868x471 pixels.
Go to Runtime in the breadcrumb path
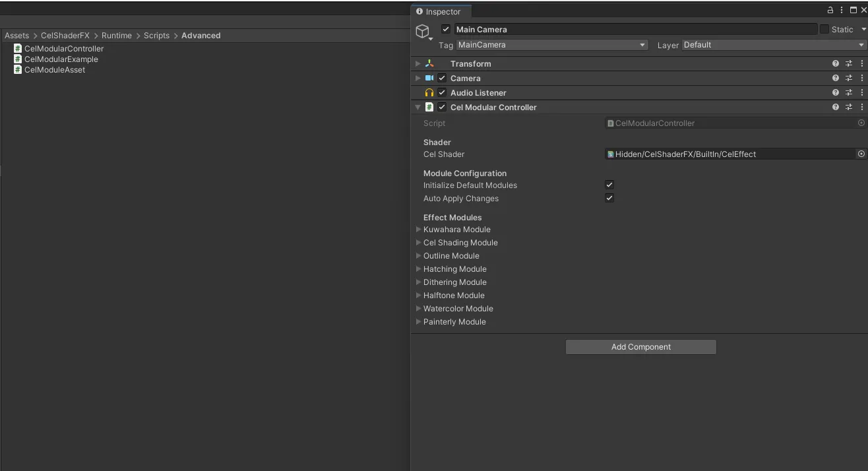117,36
